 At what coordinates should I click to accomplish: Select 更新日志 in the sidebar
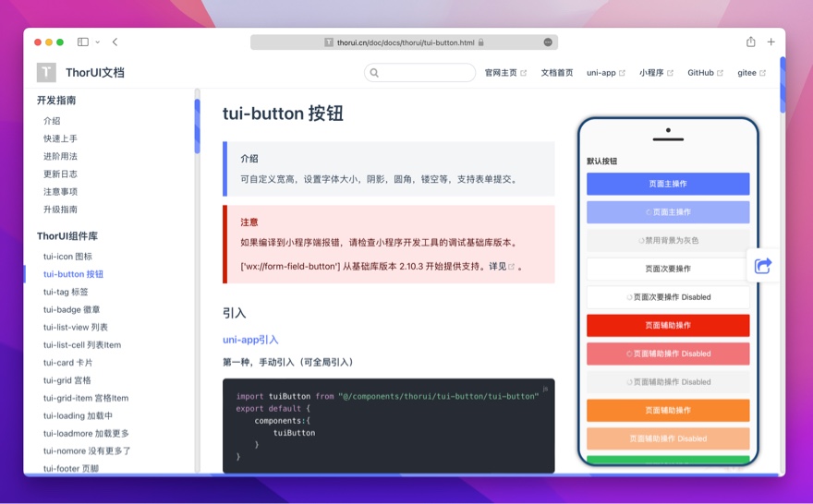click(60, 174)
